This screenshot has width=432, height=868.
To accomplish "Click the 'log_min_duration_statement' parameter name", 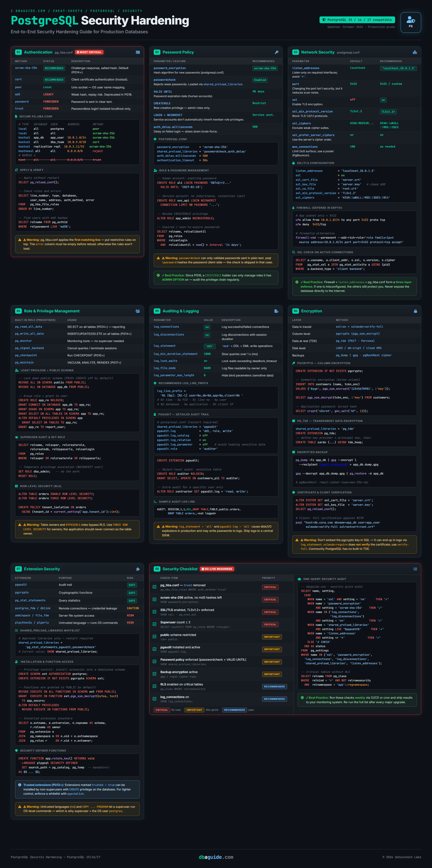I will click(175, 354).
